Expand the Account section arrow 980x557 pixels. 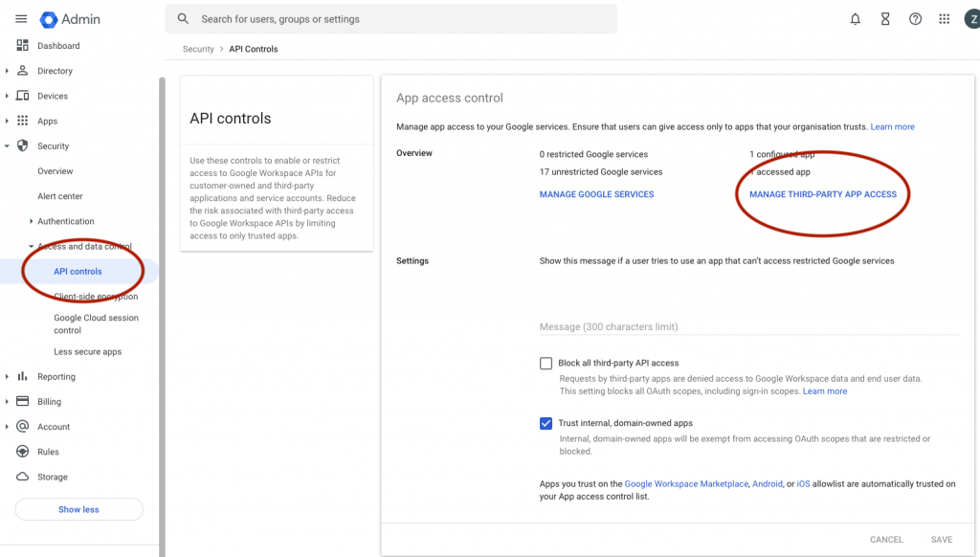tap(7, 426)
